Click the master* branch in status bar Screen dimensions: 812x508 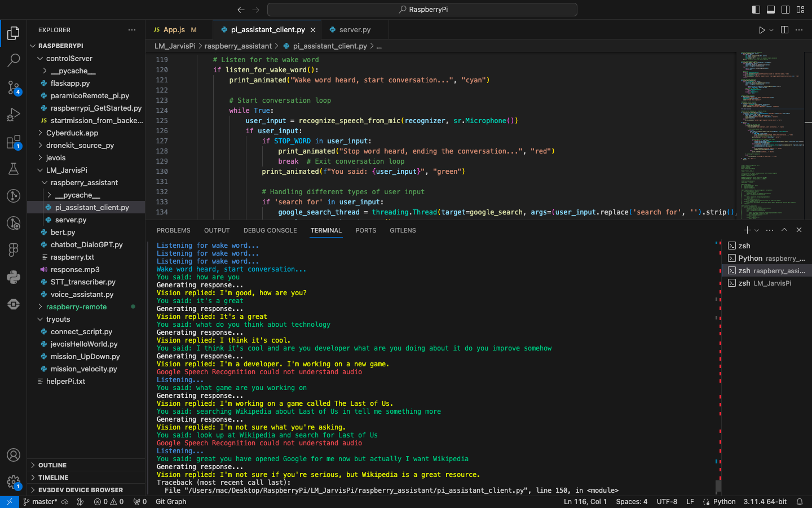(40, 502)
